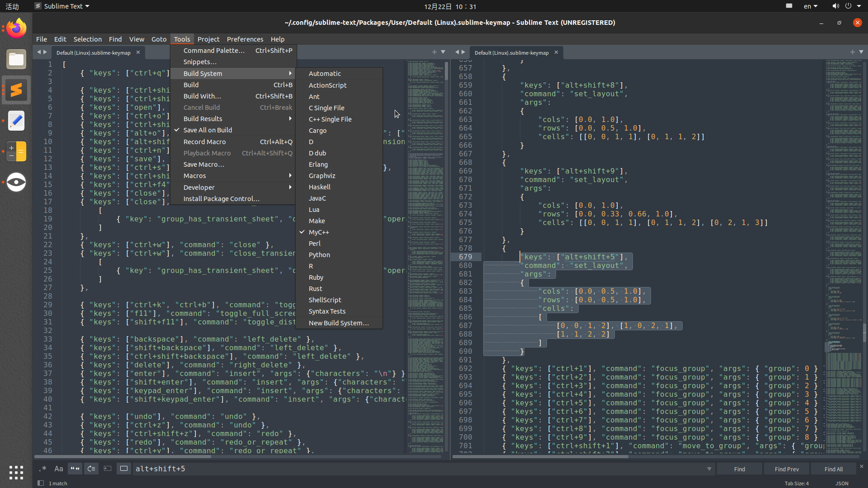Open clock and calendar in top bar
868x488 pixels.
click(x=450, y=6)
